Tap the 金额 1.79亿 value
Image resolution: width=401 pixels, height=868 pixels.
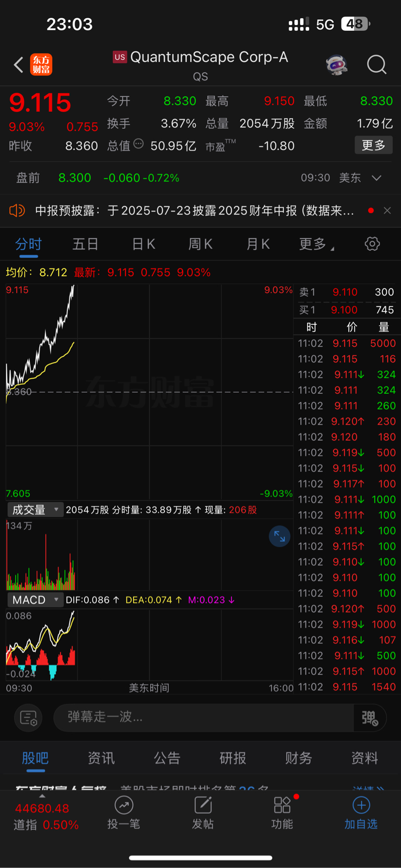374,124
